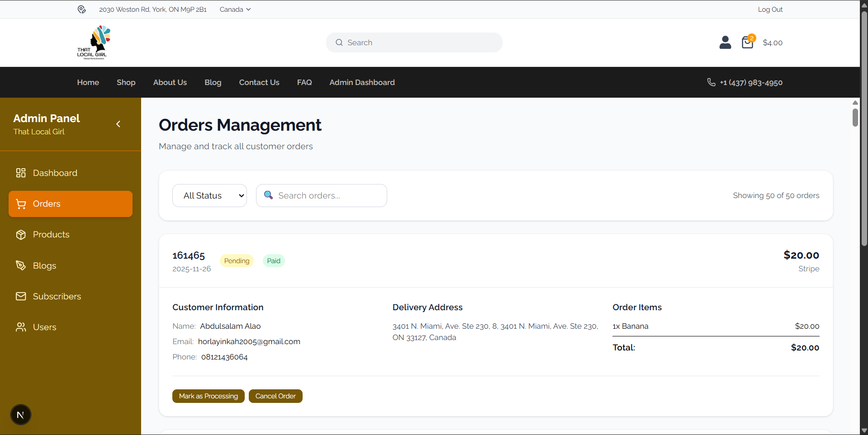Click the Mark as Processing button

(x=208, y=396)
